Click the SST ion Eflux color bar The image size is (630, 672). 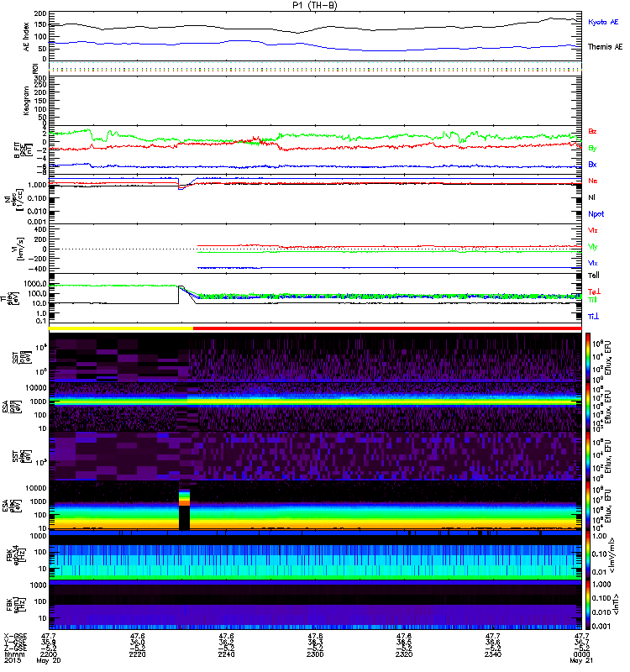point(588,357)
